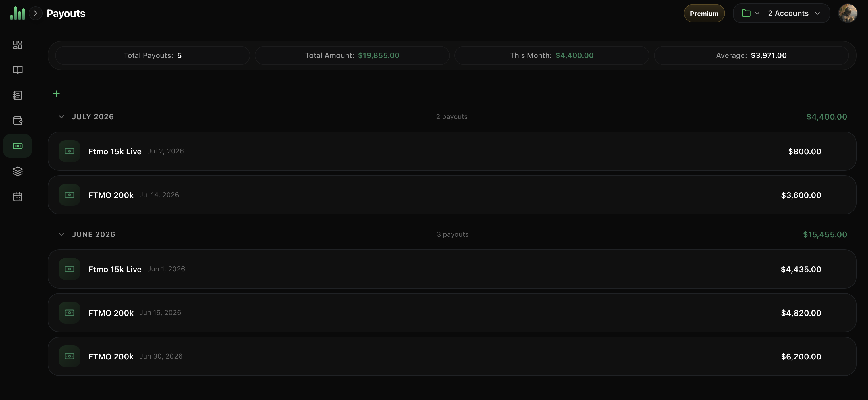Click the $4,435.00 payout amount
This screenshot has width=868, height=400.
coord(801,269)
